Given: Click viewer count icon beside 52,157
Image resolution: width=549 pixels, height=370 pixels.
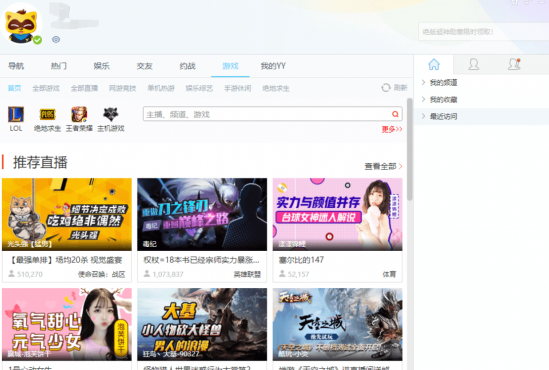Looking at the screenshot, I should click(x=282, y=274).
